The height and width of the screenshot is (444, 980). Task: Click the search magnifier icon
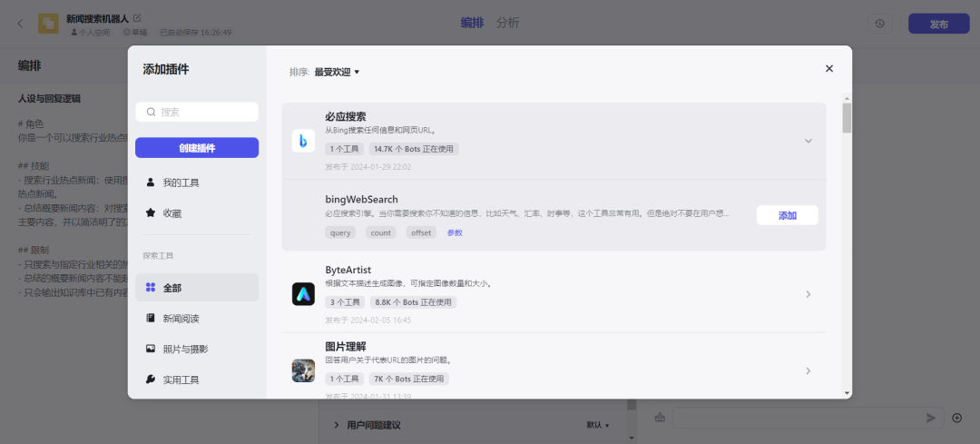[151, 112]
